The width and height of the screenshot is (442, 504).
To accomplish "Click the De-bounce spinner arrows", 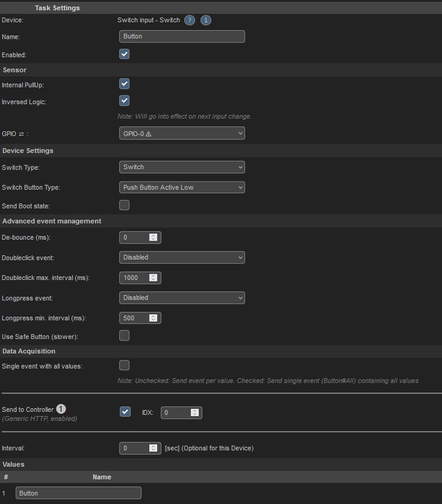I will coord(154,237).
